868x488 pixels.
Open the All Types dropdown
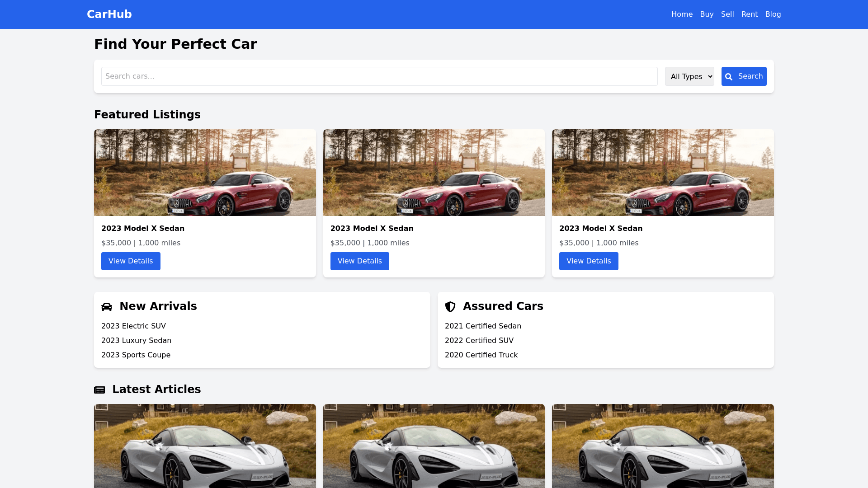pyautogui.click(x=689, y=76)
